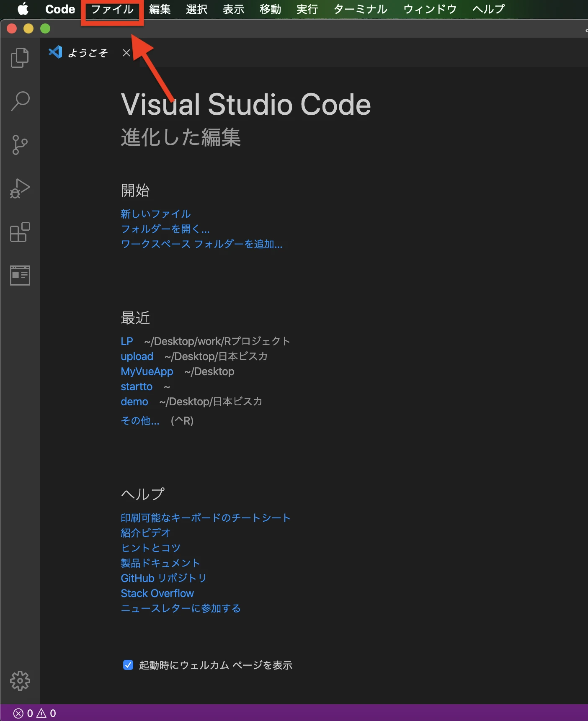Click ニュースレターに参加する link

181,608
